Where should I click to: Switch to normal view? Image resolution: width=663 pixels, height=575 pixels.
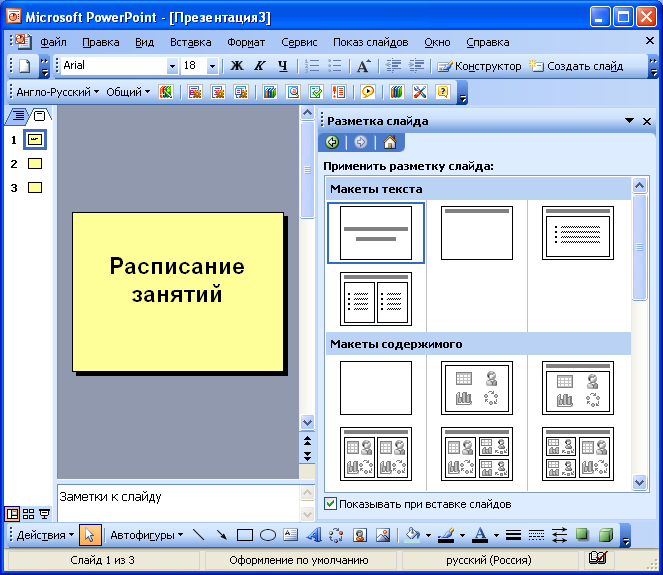[12, 514]
